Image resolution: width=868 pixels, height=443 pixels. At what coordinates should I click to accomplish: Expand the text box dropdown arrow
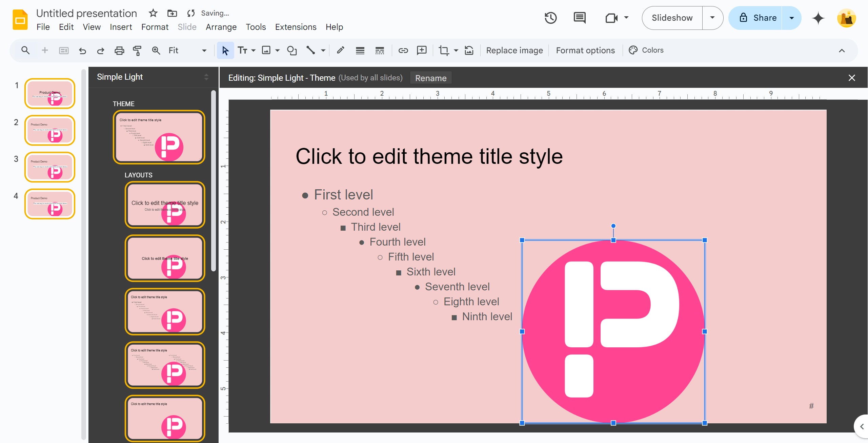pos(254,51)
